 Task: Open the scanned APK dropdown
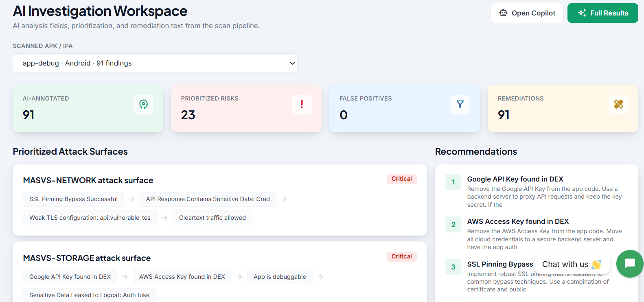click(155, 63)
